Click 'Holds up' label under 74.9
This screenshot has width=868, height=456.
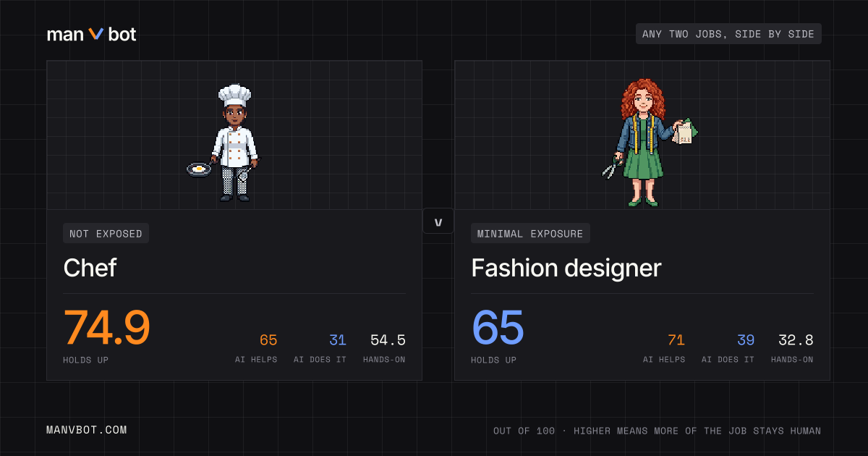point(85,360)
